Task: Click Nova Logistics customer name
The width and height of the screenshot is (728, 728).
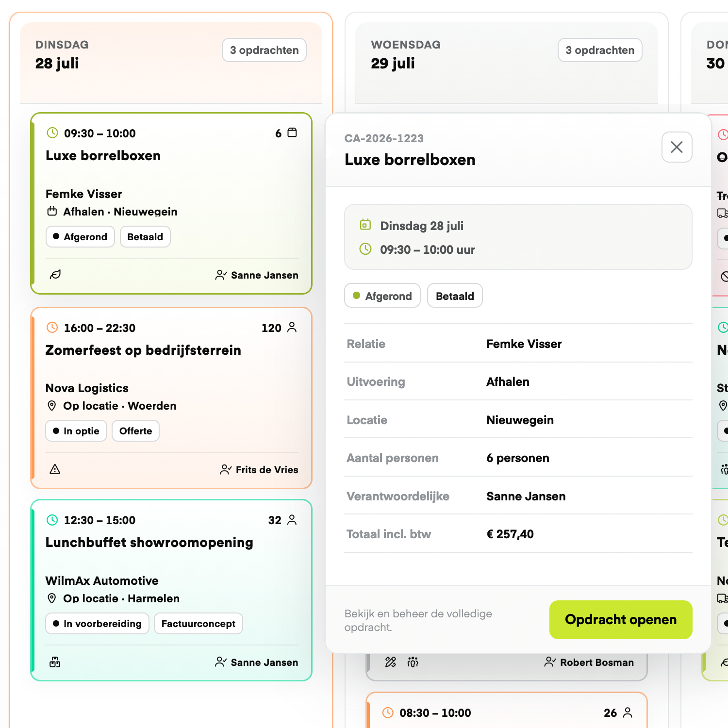Action: [87, 388]
